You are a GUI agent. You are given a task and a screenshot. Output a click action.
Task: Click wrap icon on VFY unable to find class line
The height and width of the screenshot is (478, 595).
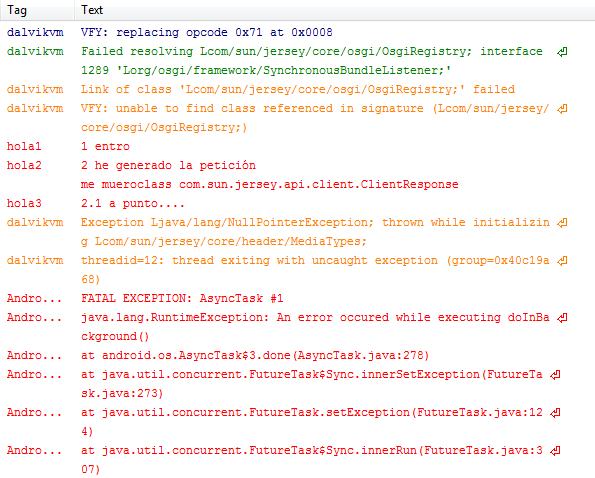coord(562,109)
